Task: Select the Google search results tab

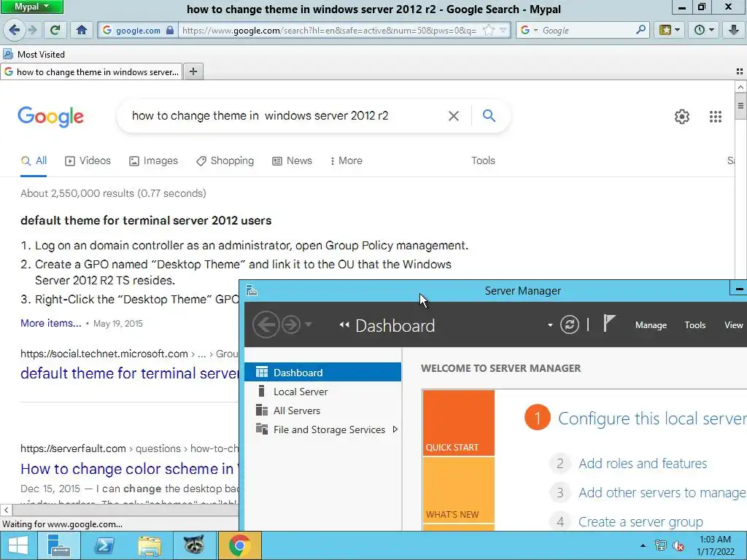Action: [x=91, y=72]
